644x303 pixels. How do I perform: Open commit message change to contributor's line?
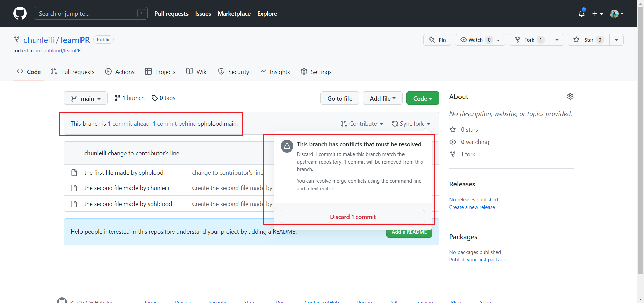point(144,153)
